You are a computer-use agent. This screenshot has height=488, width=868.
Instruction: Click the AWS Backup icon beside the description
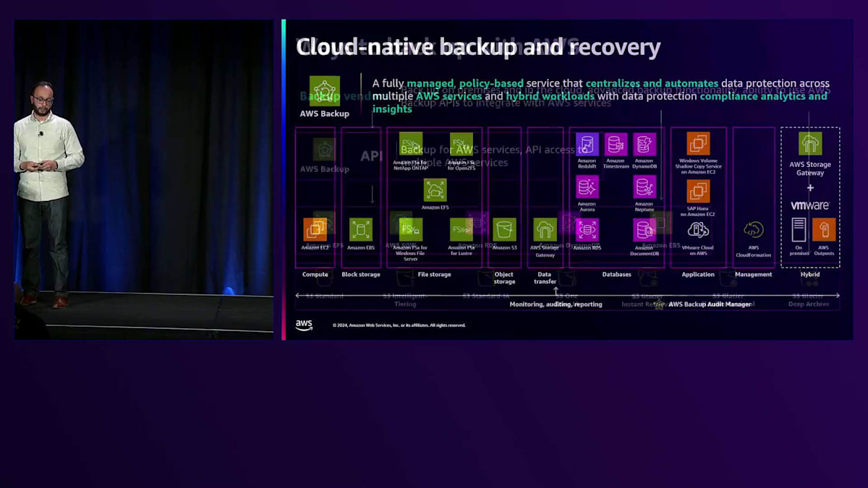tap(325, 91)
